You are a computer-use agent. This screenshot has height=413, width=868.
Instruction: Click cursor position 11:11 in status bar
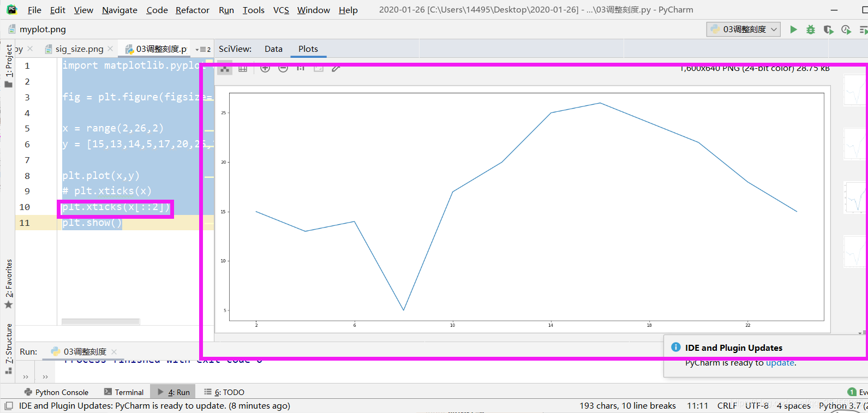tap(697, 406)
